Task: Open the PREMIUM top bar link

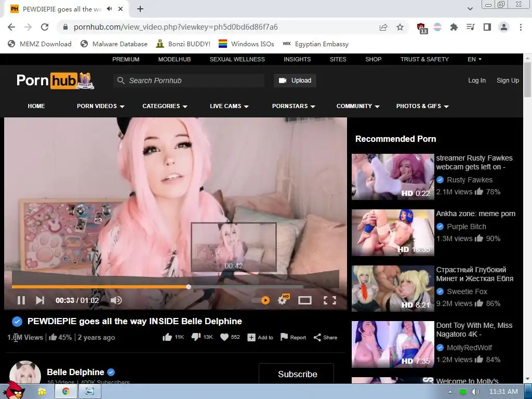Action: pos(126,59)
